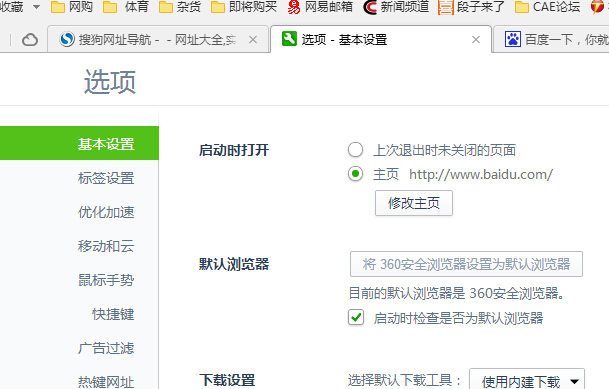Viewport: 609px width, 389px height.
Task: Open the 杂货 bookmark folder
Action: [x=180, y=7]
